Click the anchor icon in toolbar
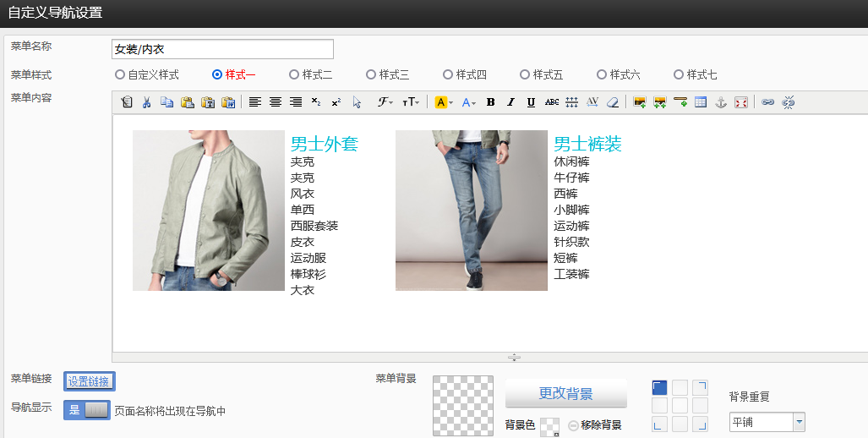Screen dimensions: 868x438 [x=721, y=102]
